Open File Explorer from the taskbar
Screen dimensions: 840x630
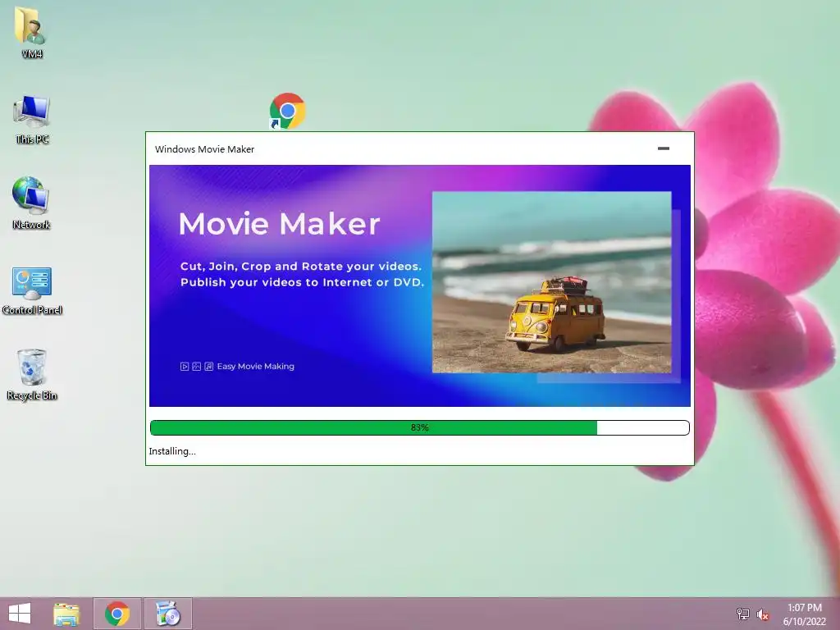[66, 614]
